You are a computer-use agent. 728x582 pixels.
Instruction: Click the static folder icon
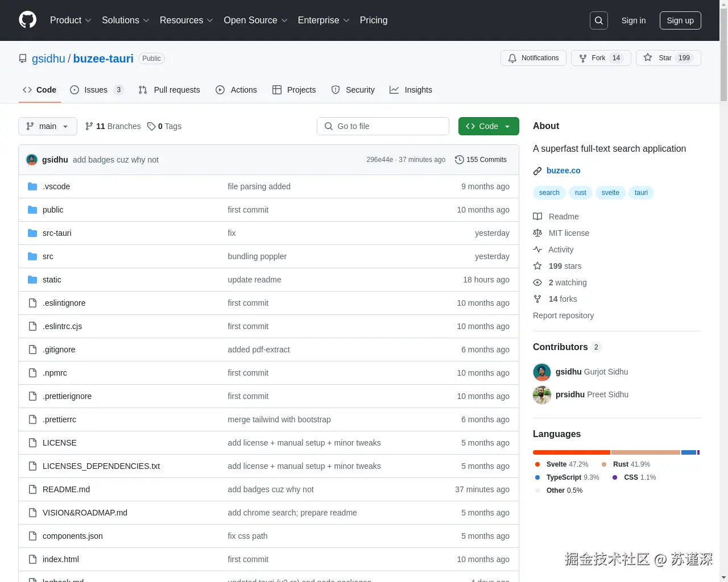[x=32, y=280]
